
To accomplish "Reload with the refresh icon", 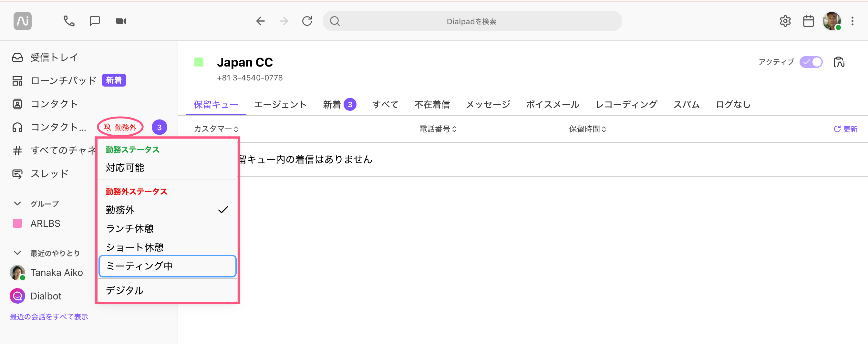I will [307, 21].
